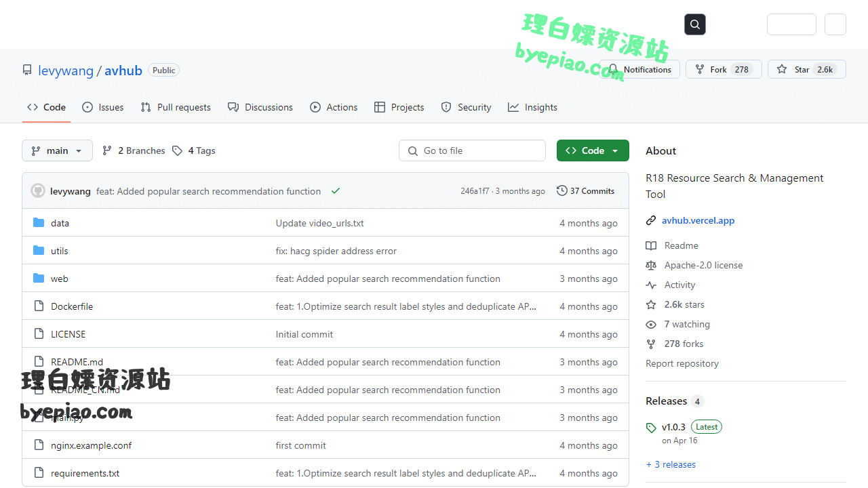Open the utils folder
This screenshot has width=868, height=488.
pyautogui.click(x=60, y=251)
